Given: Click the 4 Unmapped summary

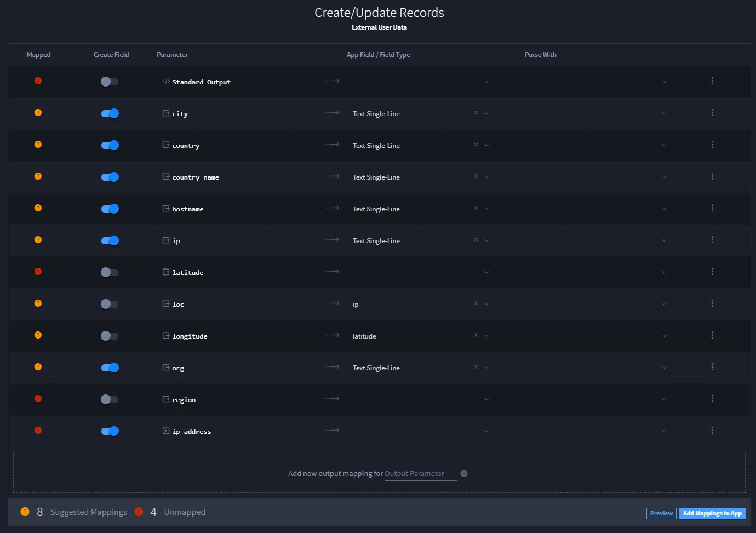Looking at the screenshot, I should coord(170,512).
